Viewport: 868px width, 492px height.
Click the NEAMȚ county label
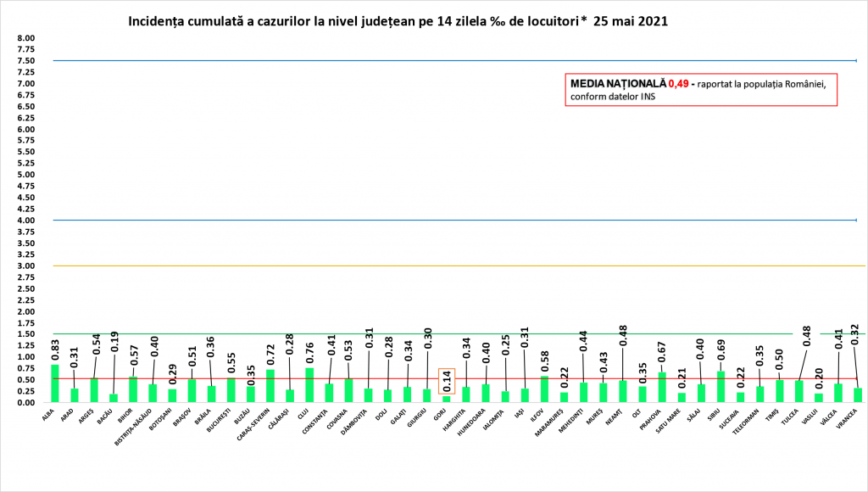tap(615, 417)
